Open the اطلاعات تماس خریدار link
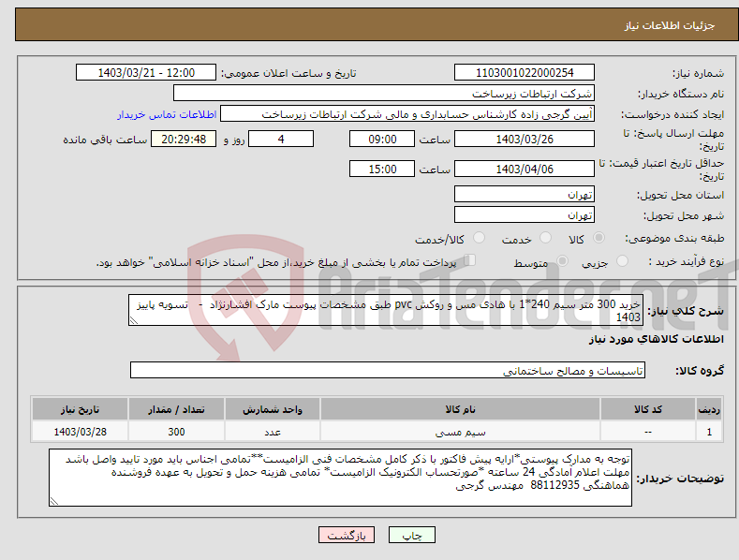Screen dimensions: 739x560 (167, 114)
